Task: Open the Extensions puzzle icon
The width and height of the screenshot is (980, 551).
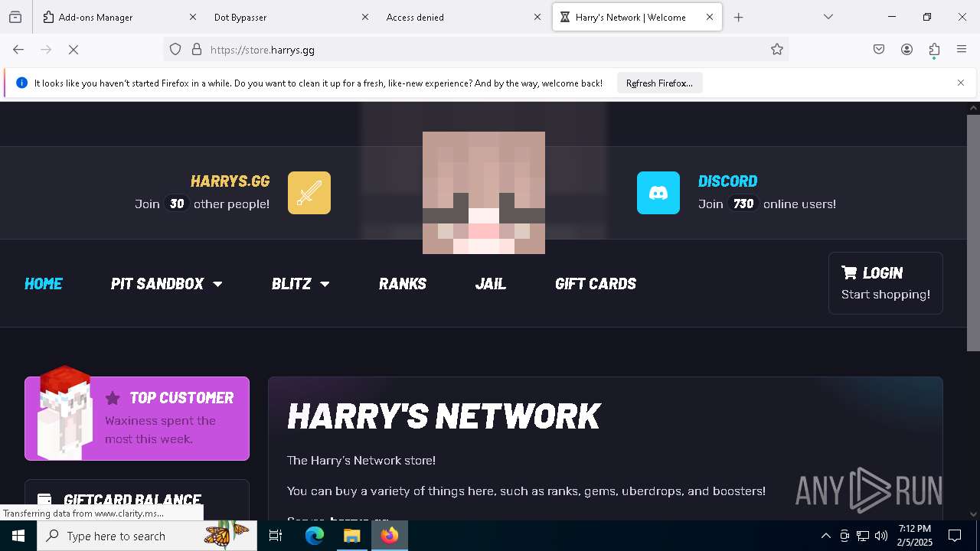Action: [934, 50]
